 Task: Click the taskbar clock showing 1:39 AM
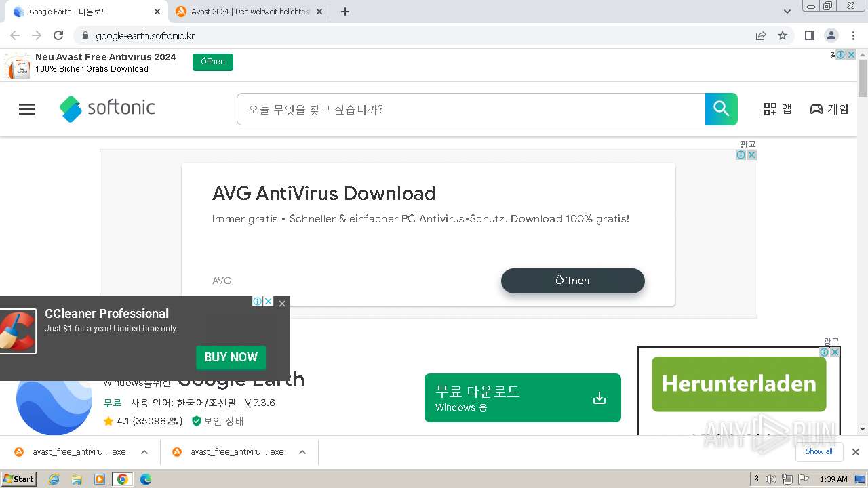point(833,479)
